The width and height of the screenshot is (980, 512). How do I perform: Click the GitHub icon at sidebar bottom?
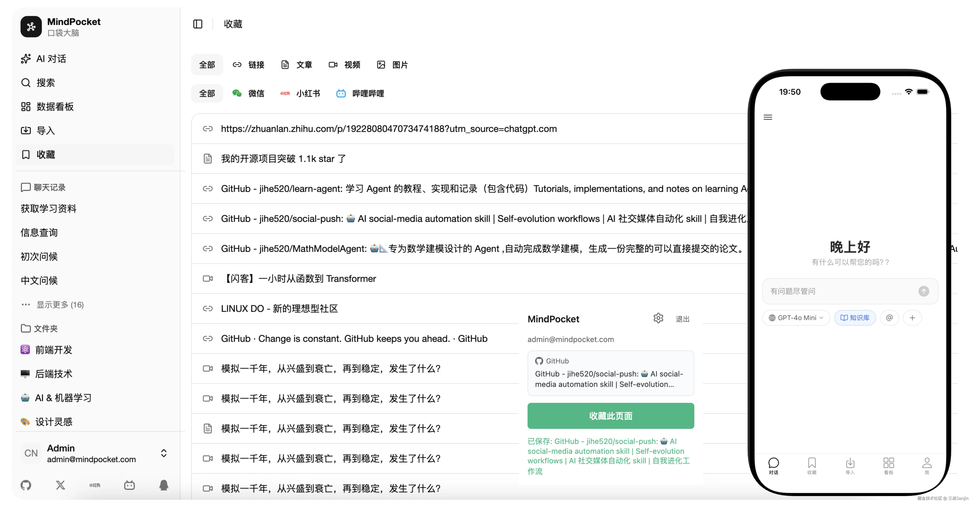[26, 485]
